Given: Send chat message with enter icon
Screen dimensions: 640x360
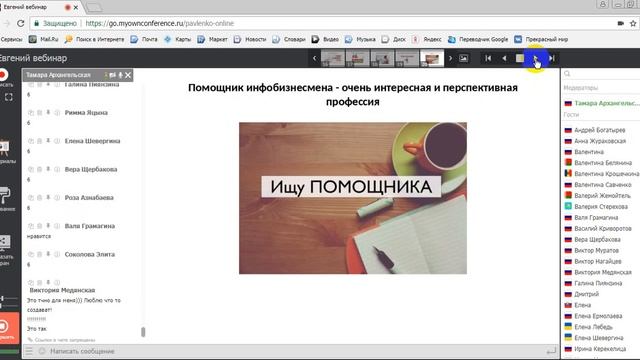Looking at the screenshot, I should point(551,351).
